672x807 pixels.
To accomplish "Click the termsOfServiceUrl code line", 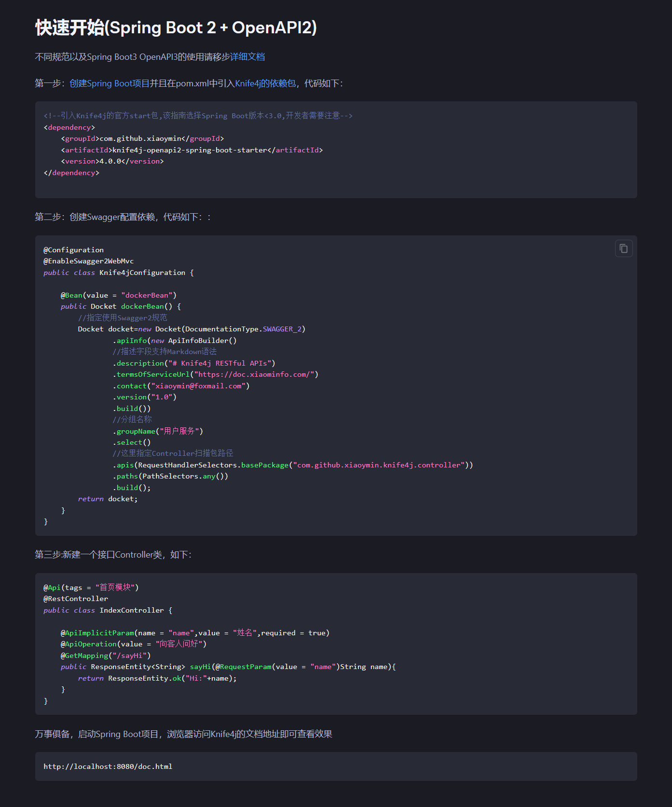I will click(x=215, y=374).
